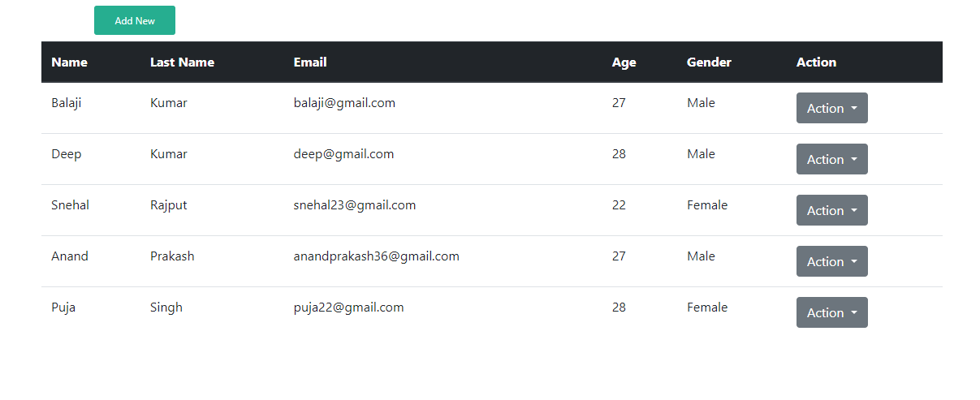Click the last name Prakash
980x400 pixels.
click(x=172, y=256)
